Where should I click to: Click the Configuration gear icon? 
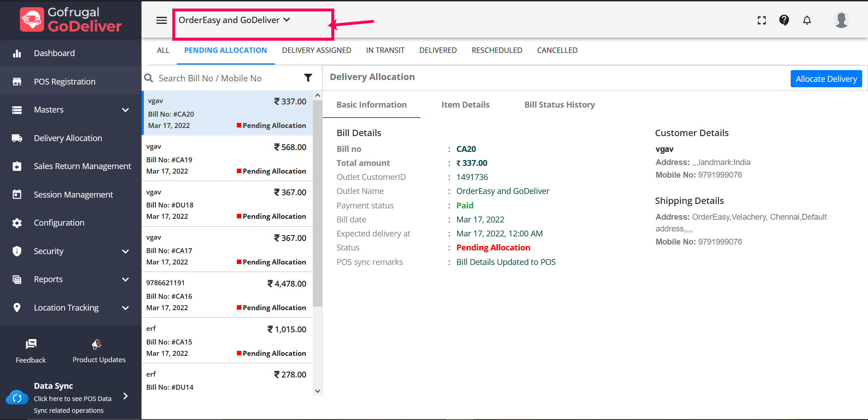coord(17,223)
